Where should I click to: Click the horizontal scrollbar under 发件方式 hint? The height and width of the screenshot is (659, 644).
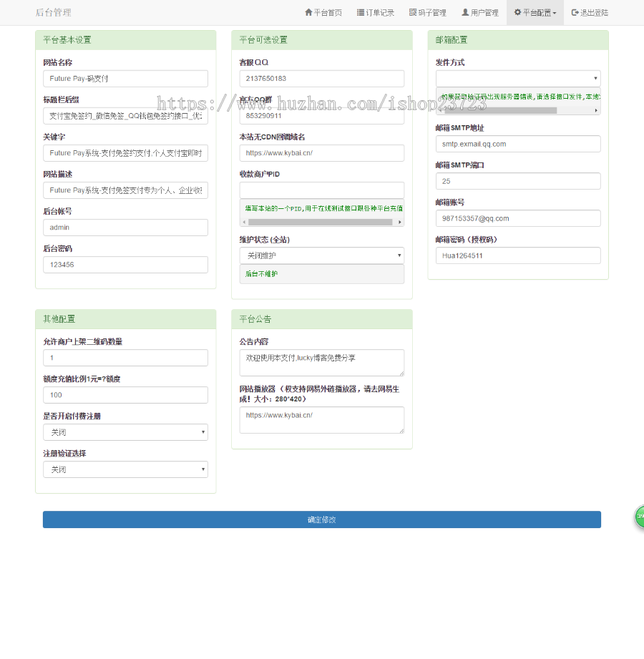pyautogui.click(x=501, y=110)
